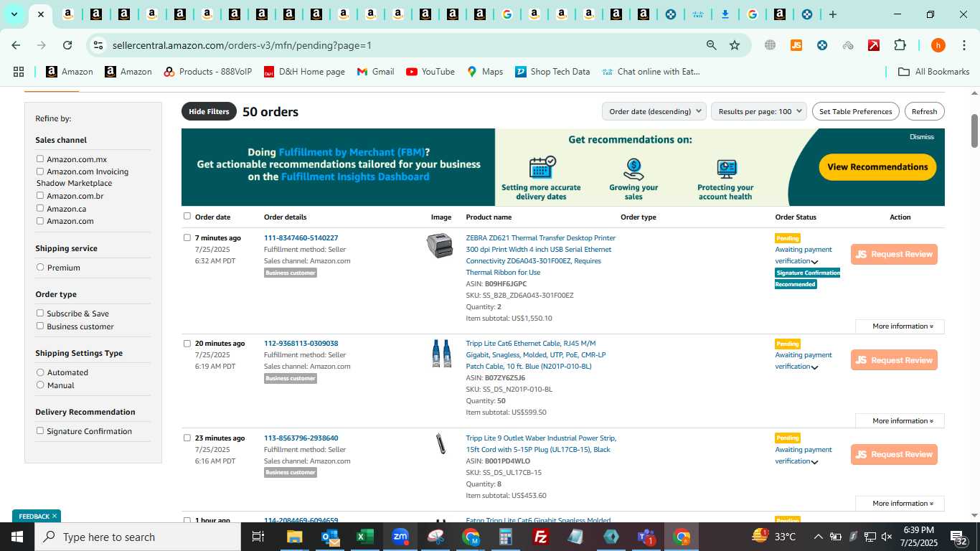Open a new browser tab
The width and height of the screenshot is (980, 551).
833,14
